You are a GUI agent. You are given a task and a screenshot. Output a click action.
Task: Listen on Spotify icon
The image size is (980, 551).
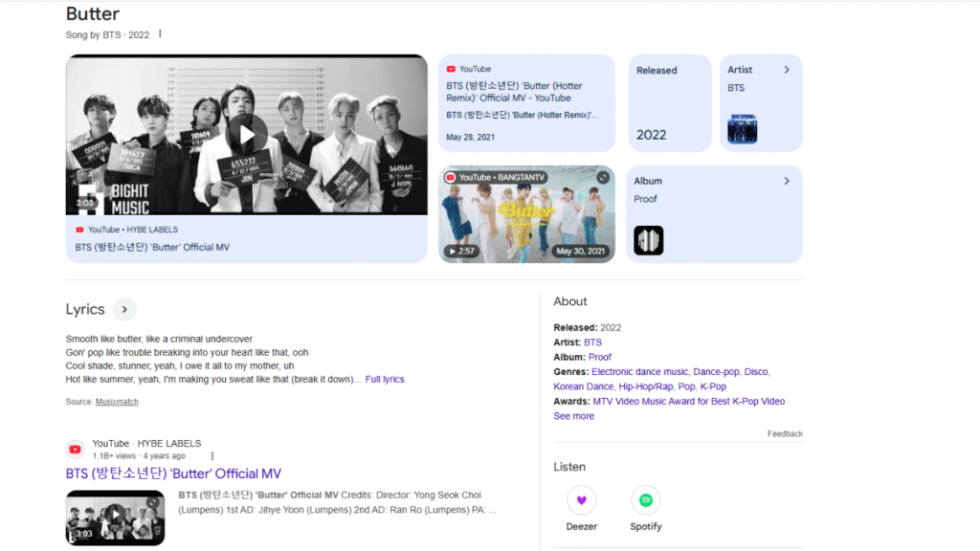(x=646, y=500)
